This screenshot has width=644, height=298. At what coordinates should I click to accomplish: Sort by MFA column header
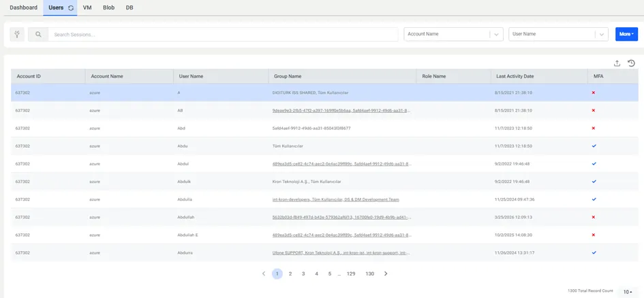click(613, 76)
